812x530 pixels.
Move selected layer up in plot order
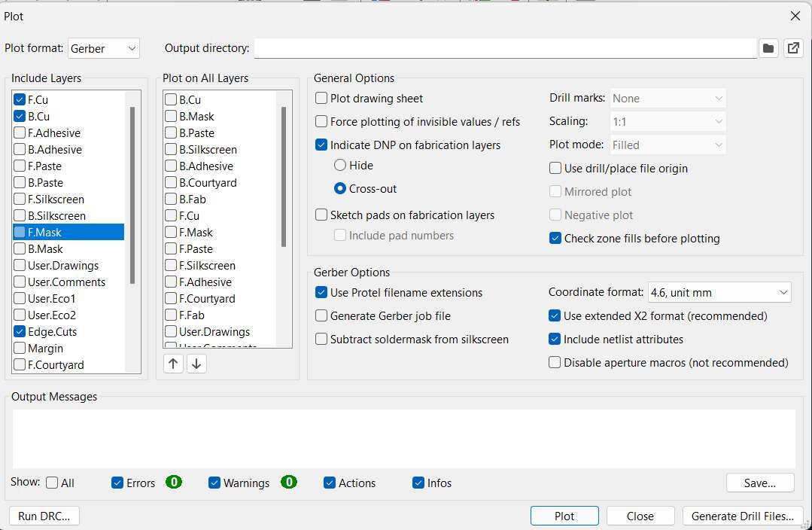coord(172,363)
